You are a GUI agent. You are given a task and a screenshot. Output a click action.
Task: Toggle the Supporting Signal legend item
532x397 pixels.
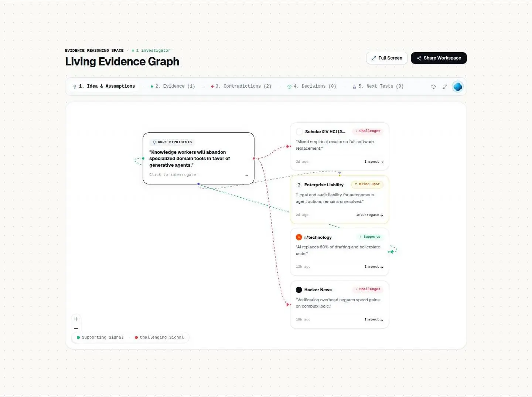pyautogui.click(x=100, y=337)
